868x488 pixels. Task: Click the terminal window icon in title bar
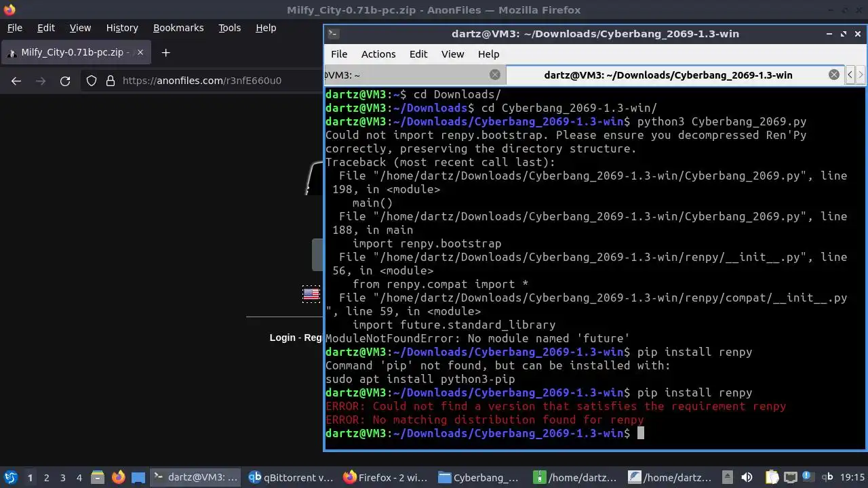(x=333, y=34)
